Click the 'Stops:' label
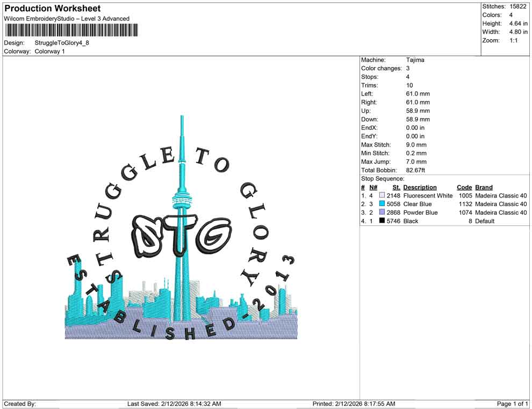 tap(370, 77)
